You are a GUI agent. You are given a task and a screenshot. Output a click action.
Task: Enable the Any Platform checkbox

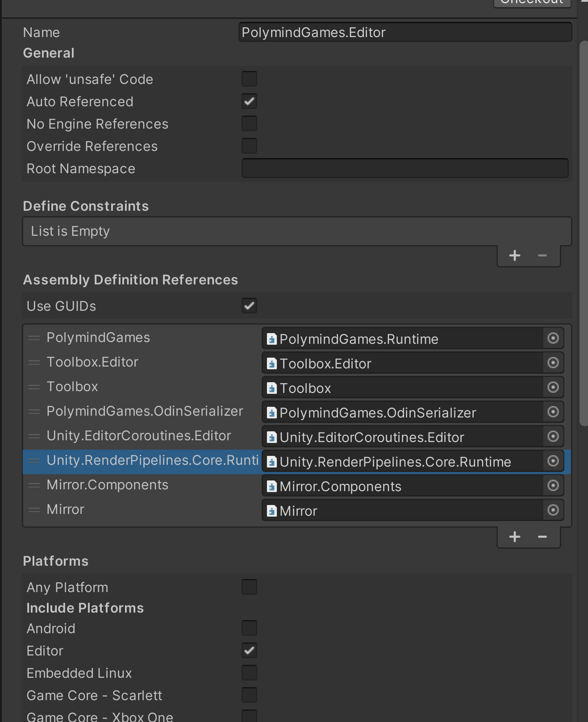(249, 587)
